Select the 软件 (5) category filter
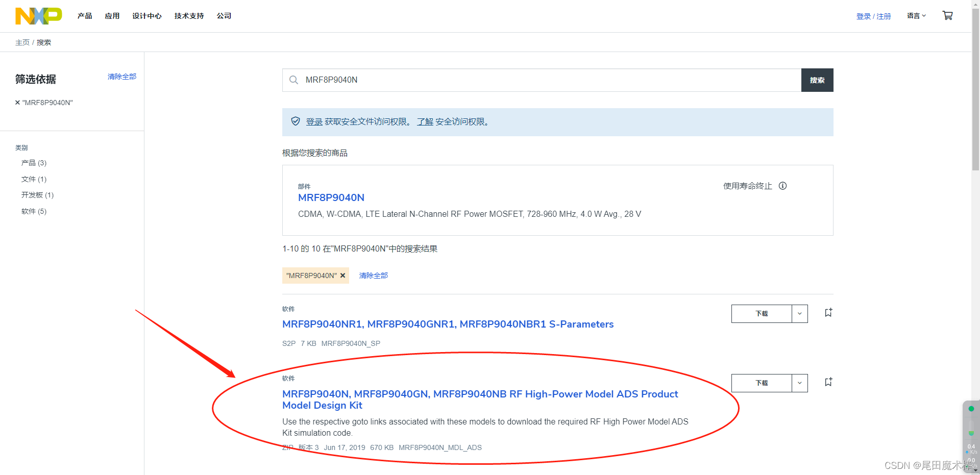 34,211
